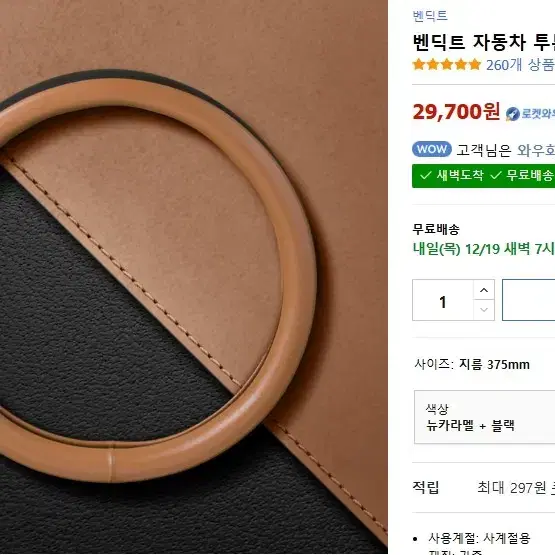Screen dimensions: 555x555
Task: Click the 새벽도착 checkmark icon
Action: coord(425,175)
